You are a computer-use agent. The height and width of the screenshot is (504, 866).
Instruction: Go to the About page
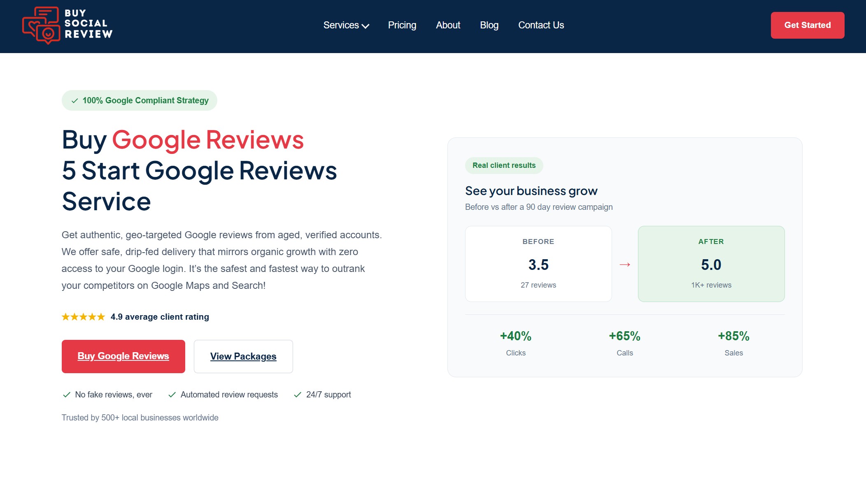pyautogui.click(x=448, y=25)
